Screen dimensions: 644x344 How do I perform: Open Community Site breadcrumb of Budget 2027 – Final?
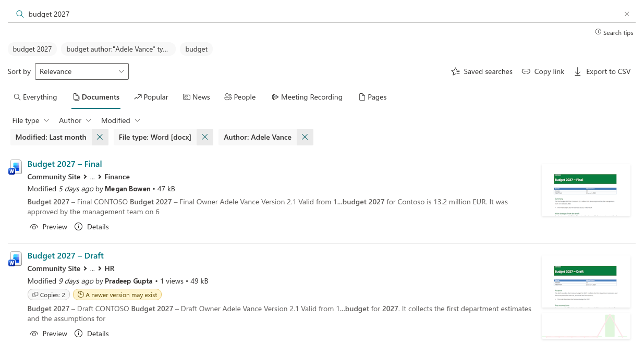pos(54,177)
